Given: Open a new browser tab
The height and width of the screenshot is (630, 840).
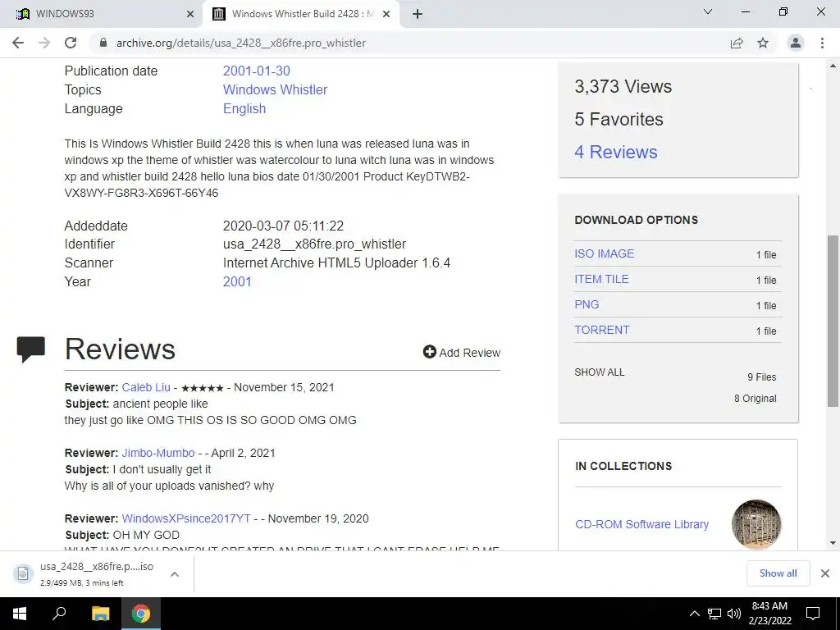Looking at the screenshot, I should point(418,14).
